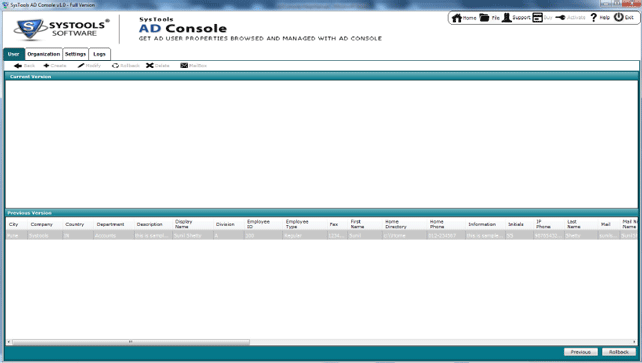Click the SysTools Software logo
This screenshot has width=642, height=363.
[x=61, y=29]
